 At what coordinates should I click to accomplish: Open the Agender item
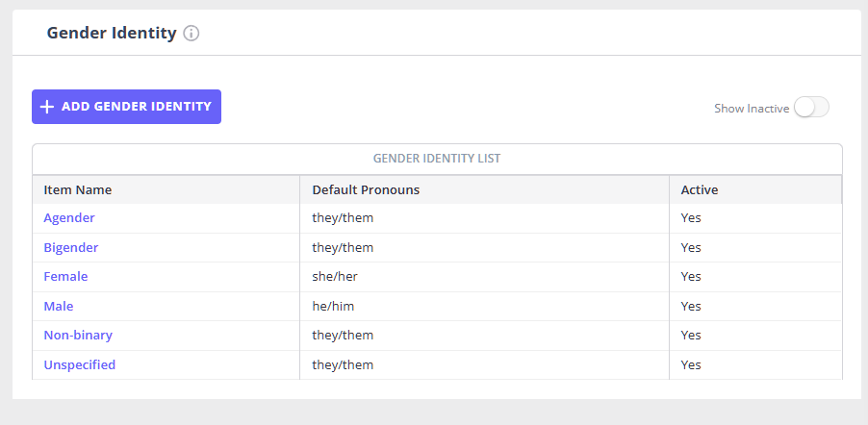click(69, 218)
